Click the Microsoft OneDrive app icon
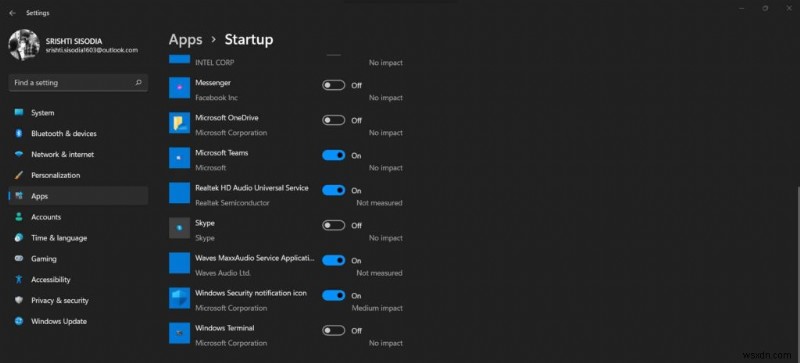Screen dimensions: 800x363 click(180, 123)
